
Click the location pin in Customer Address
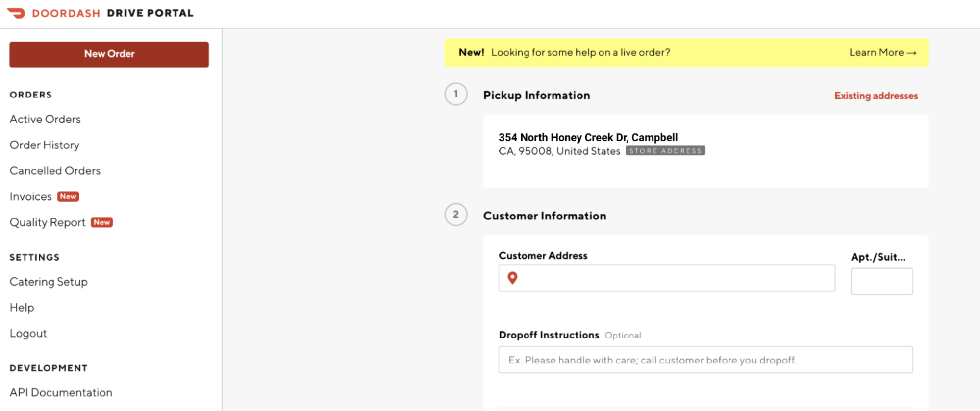point(512,278)
